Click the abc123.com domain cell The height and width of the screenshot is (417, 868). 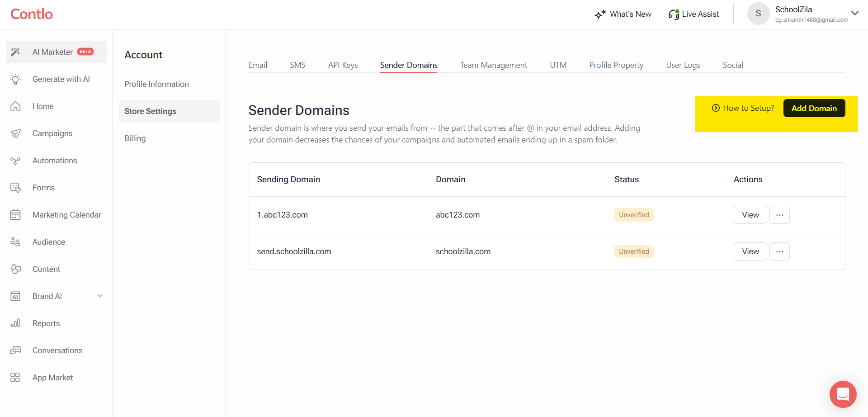[x=458, y=215]
